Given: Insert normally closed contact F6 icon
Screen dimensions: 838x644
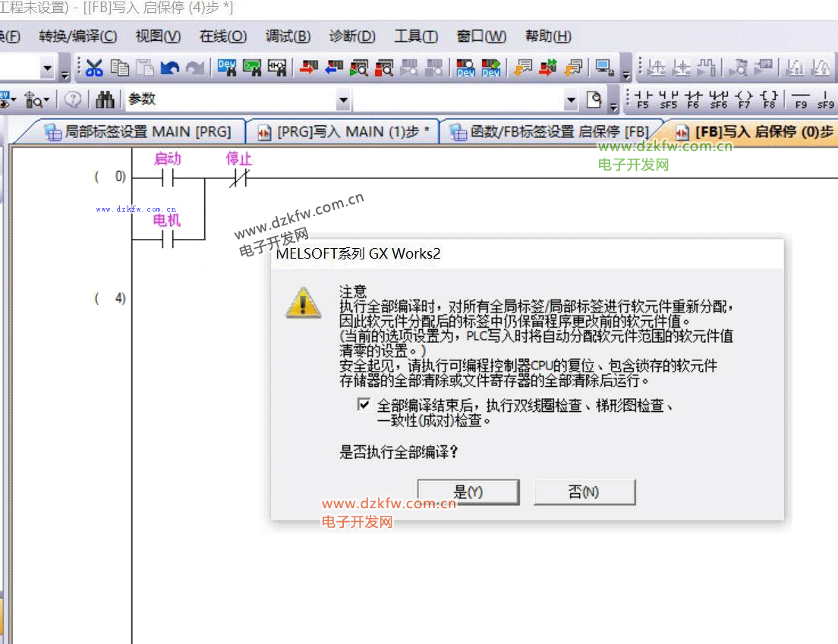Looking at the screenshot, I should [x=693, y=99].
